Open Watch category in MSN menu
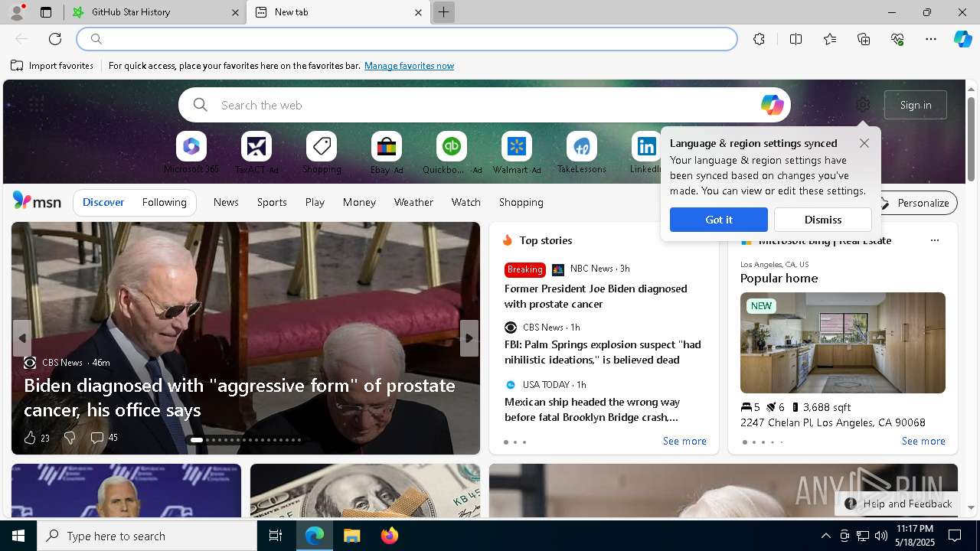 [x=465, y=202]
